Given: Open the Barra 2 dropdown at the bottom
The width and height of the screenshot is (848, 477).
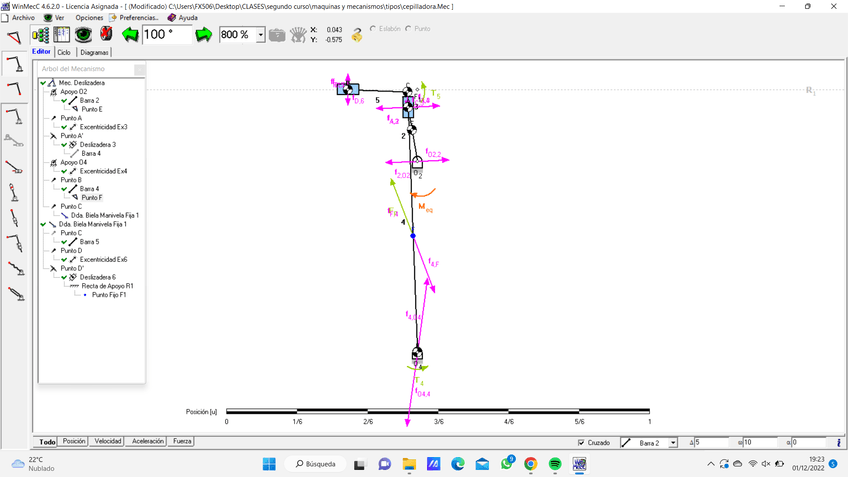Looking at the screenshot, I should (x=673, y=442).
